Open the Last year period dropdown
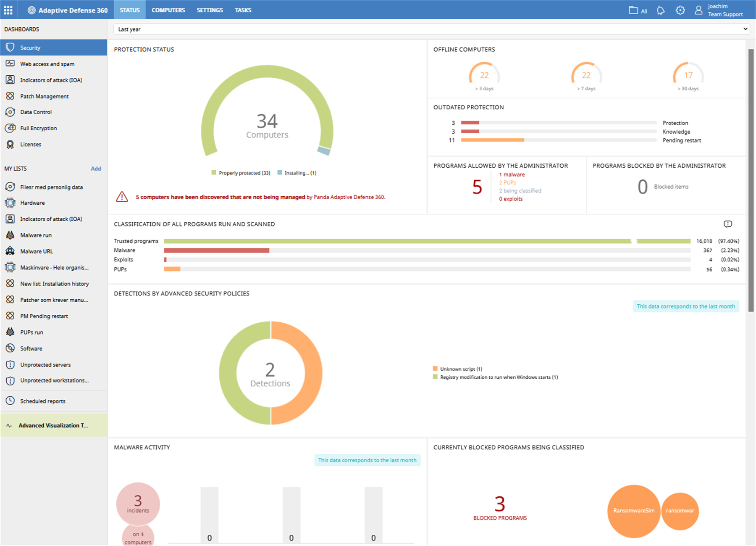Viewport: 756px width, 546px height. 431,29
